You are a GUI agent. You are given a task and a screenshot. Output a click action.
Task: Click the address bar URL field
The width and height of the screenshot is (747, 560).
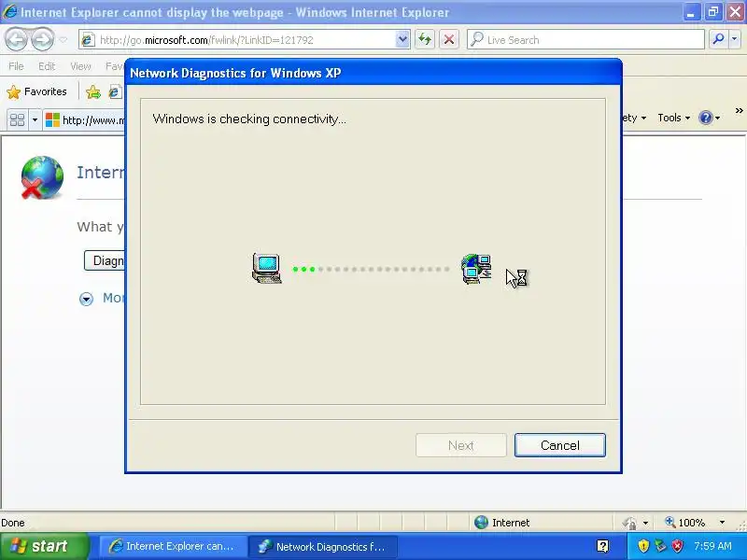point(237,40)
